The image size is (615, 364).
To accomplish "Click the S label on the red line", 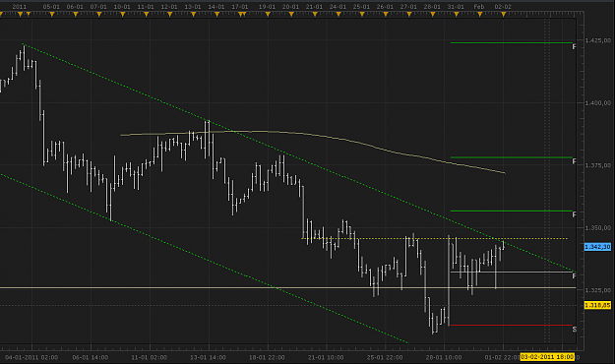I will point(575,330).
